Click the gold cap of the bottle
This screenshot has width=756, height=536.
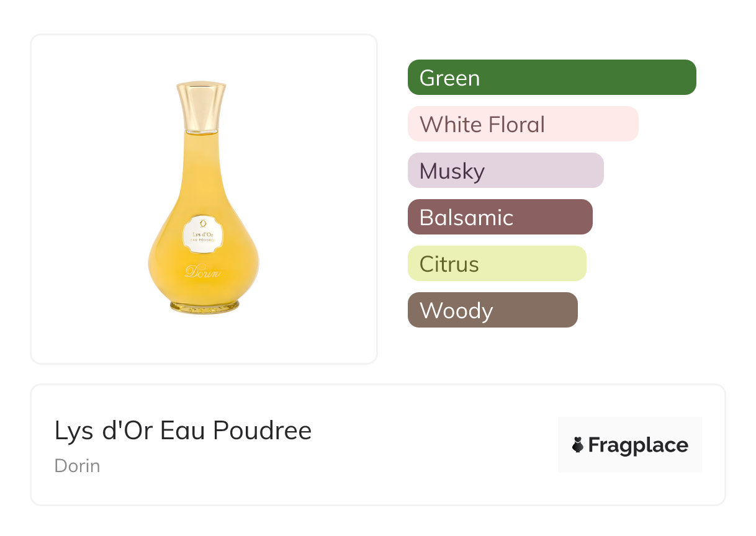[200, 106]
